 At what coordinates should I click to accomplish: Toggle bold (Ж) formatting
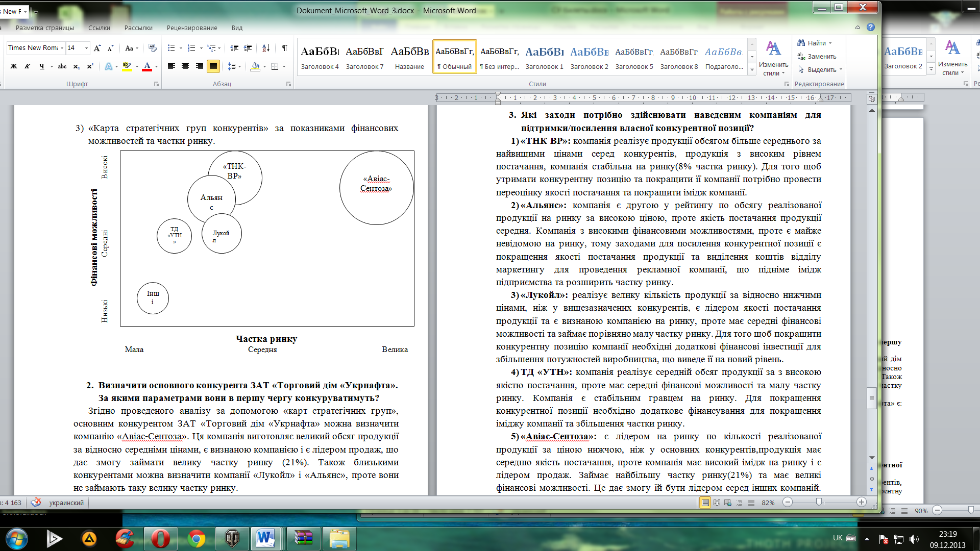click(14, 66)
